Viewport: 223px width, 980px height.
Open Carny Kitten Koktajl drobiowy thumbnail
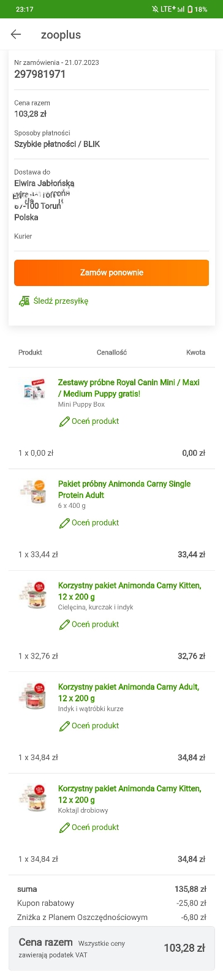pos(34,795)
